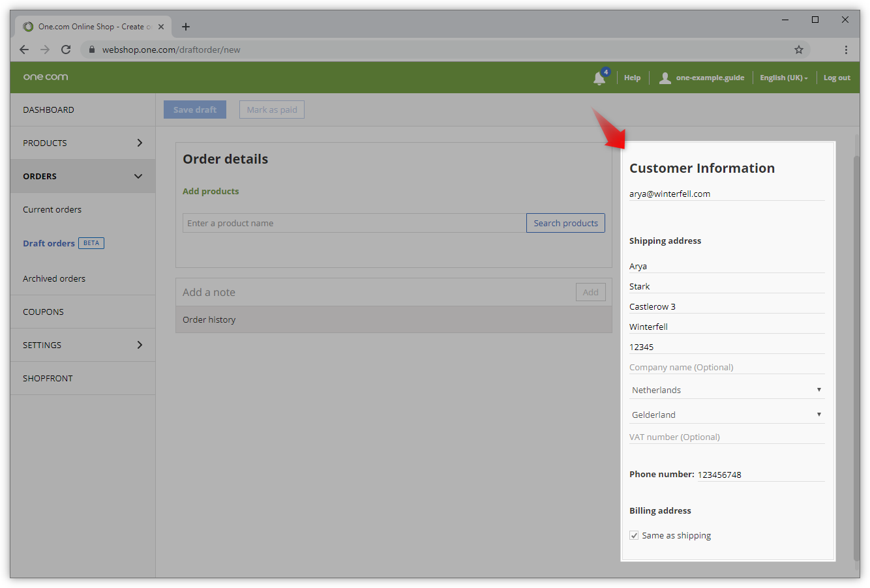Click the product name input field
The height and width of the screenshot is (588, 870).
click(x=352, y=222)
